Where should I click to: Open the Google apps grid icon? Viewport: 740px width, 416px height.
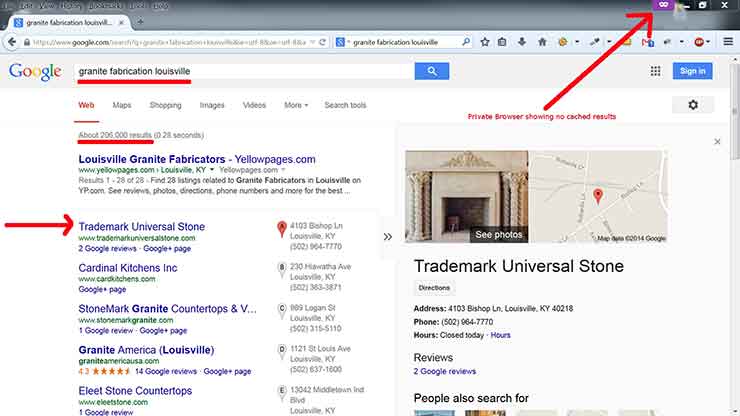(656, 71)
